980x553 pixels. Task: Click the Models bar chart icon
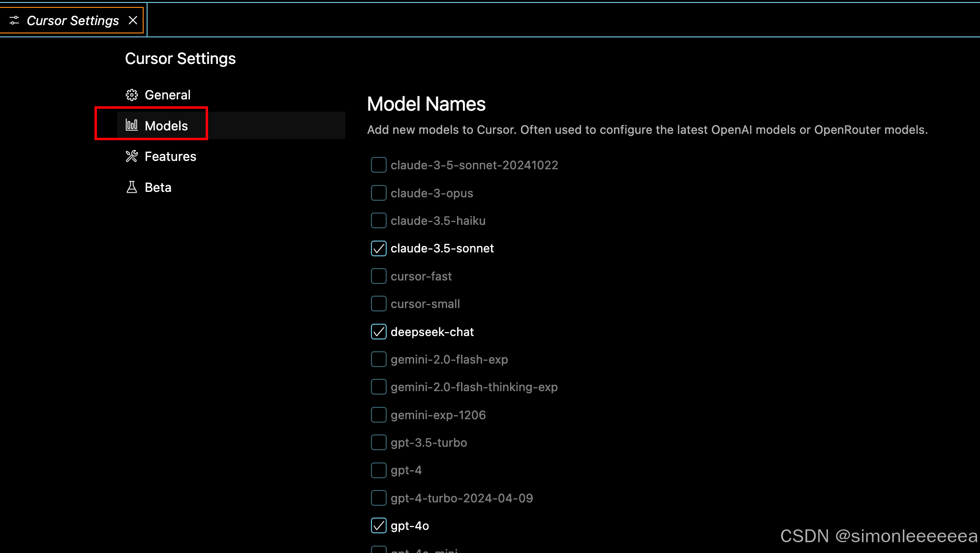pos(131,125)
